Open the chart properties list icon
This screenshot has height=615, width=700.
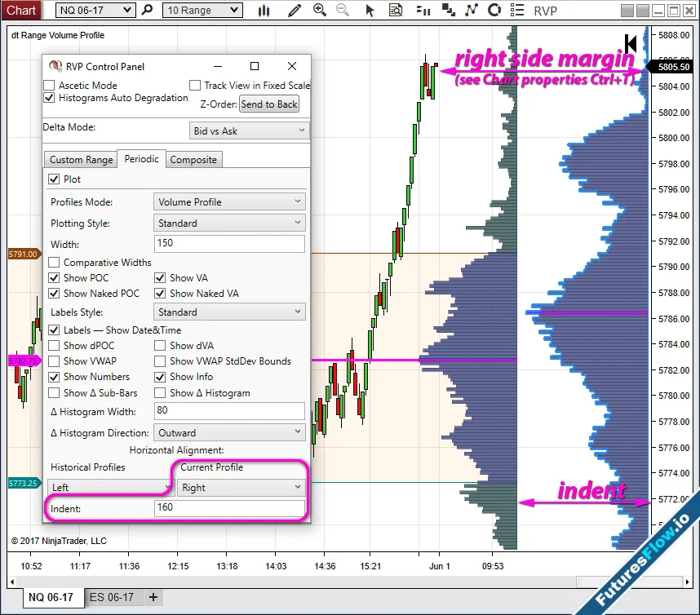(x=517, y=10)
